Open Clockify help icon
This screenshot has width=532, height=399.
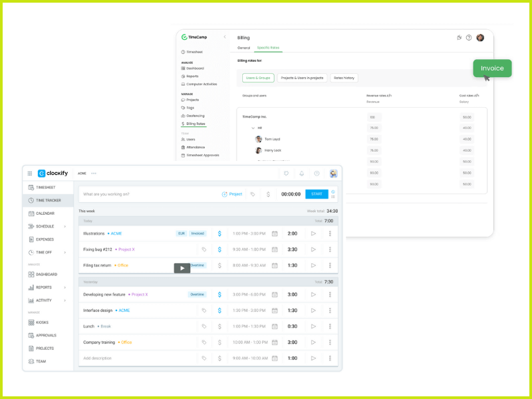317,174
